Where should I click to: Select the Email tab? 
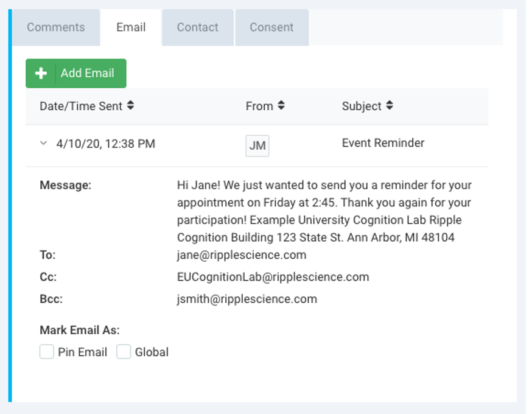pos(131,27)
